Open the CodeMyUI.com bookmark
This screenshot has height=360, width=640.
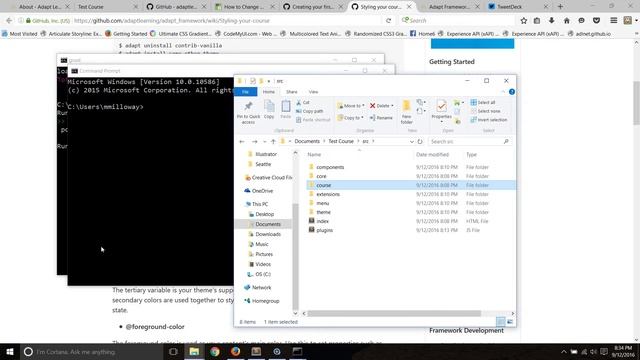(x=247, y=34)
